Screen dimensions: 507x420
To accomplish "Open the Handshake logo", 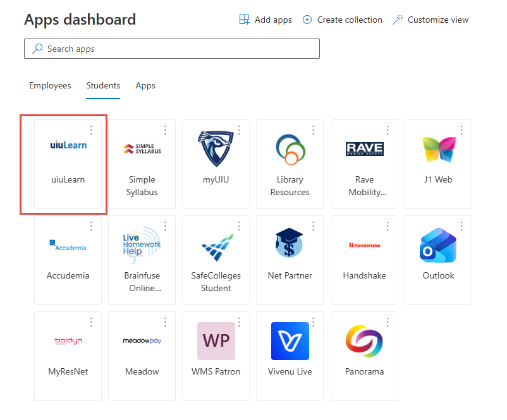I will (364, 245).
